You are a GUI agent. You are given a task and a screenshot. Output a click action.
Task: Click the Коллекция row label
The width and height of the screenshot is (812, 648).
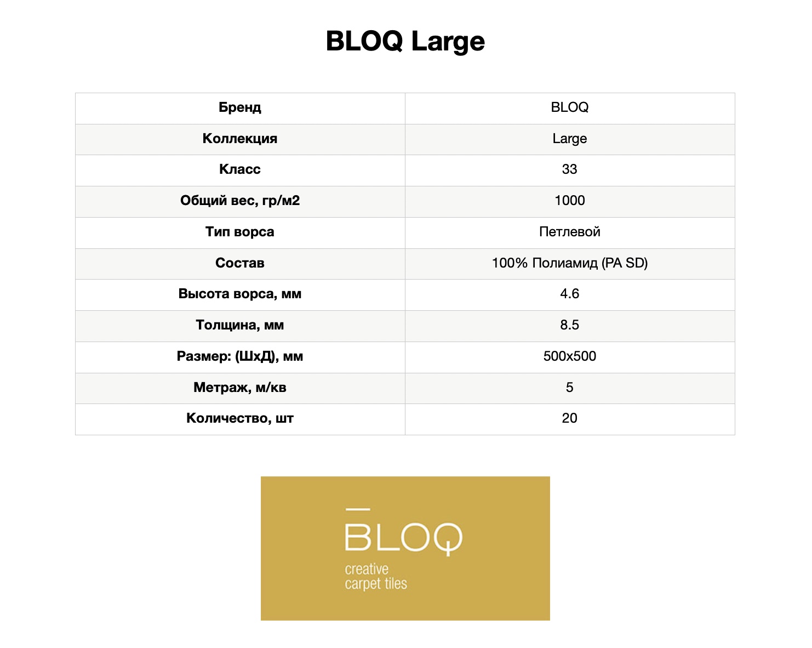[240, 139]
